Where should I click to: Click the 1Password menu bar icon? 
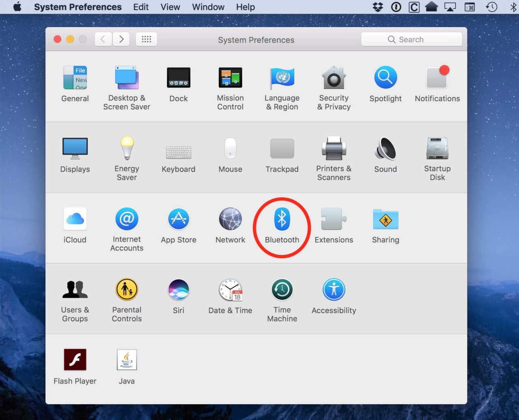(396, 7)
